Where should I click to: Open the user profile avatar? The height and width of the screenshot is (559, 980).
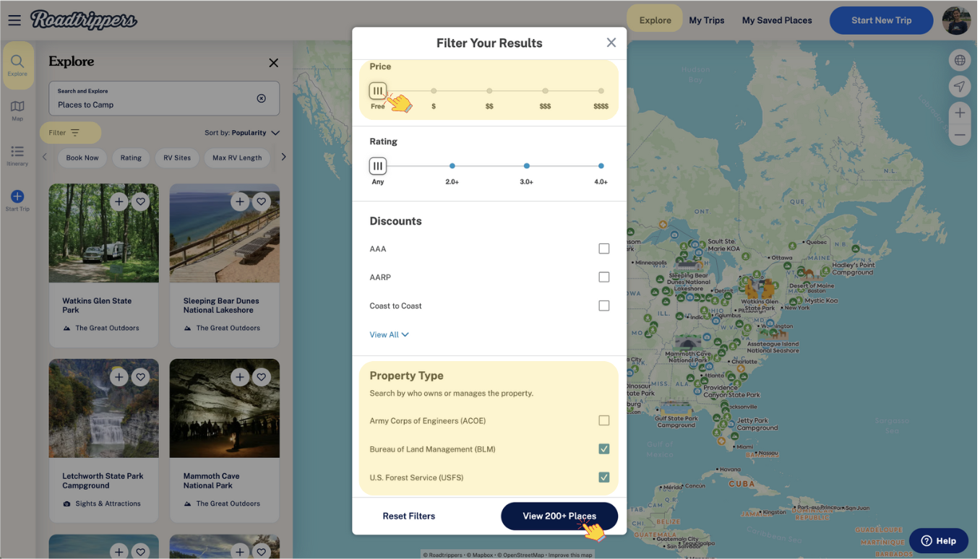coord(956,20)
